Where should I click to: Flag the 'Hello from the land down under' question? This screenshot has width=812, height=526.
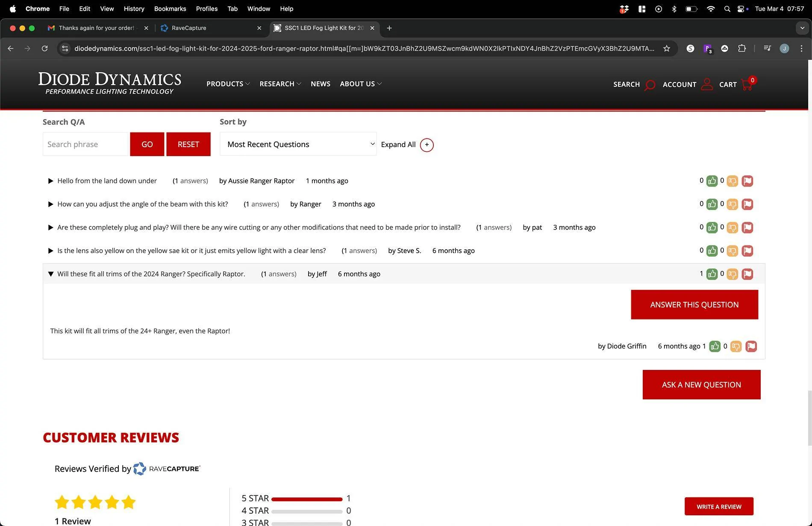[x=747, y=181]
